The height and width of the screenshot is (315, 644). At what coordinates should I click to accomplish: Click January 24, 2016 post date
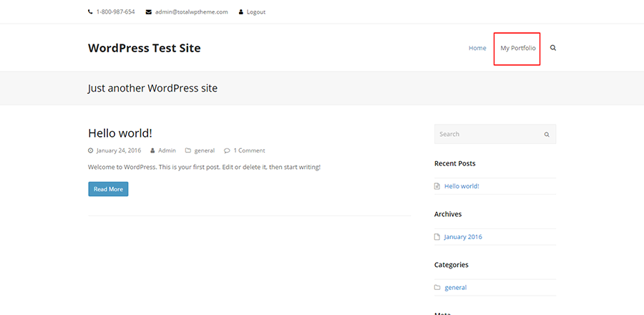(x=119, y=151)
